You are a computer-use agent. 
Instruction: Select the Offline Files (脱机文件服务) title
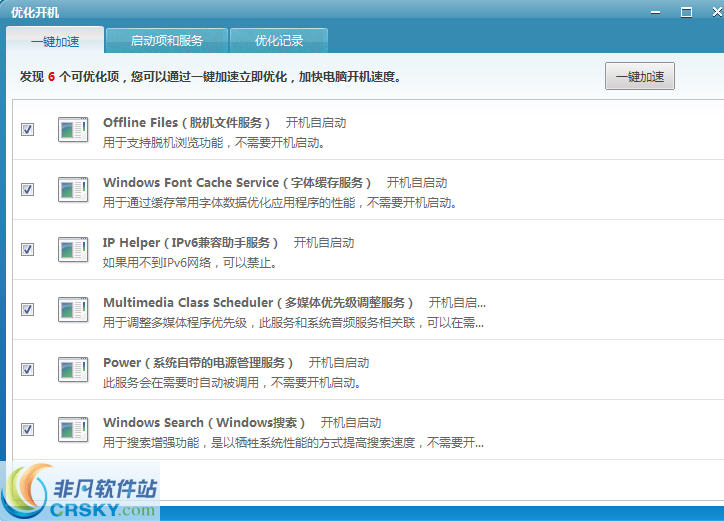click(x=187, y=122)
